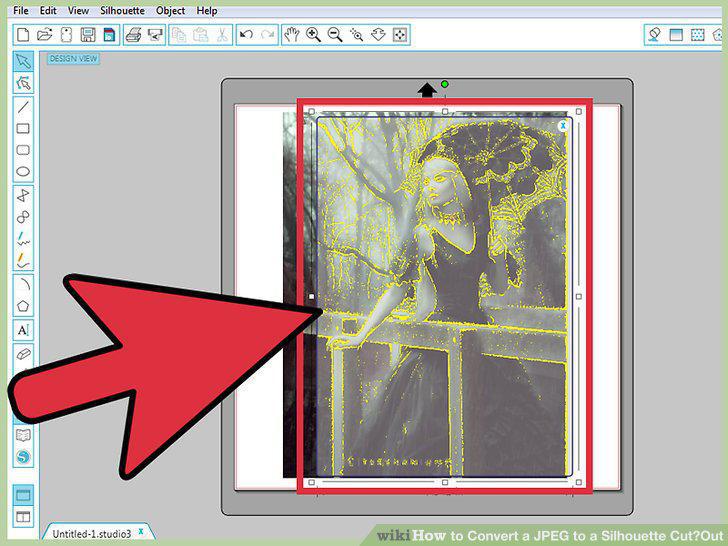Select the Smooth Freehand tool
This screenshot has width=728, height=546.
click(x=23, y=260)
